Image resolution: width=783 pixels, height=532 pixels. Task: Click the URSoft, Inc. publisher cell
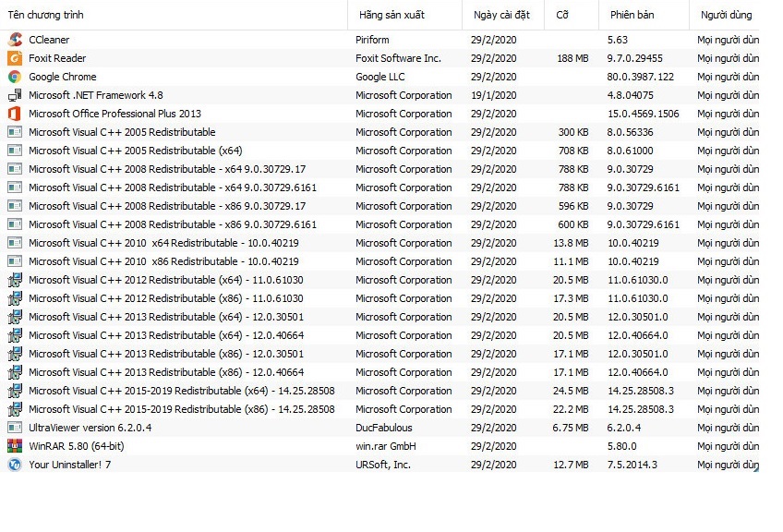coord(383,465)
